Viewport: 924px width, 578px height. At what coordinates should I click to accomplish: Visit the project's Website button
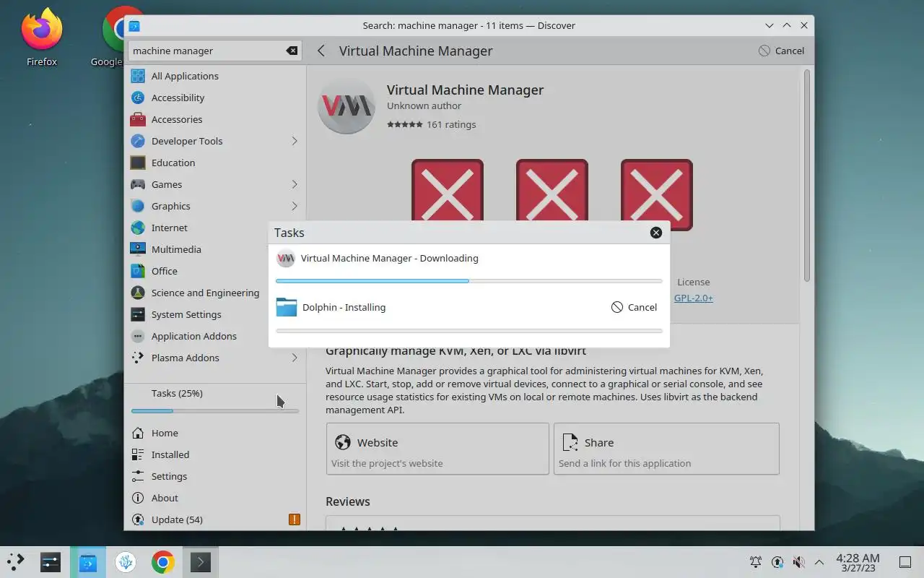437,449
